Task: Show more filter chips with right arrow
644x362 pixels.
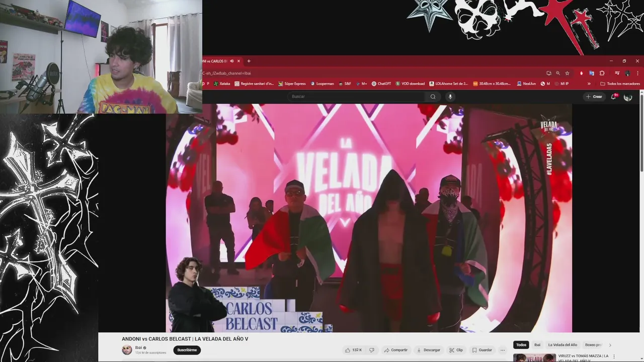Action: (610, 345)
